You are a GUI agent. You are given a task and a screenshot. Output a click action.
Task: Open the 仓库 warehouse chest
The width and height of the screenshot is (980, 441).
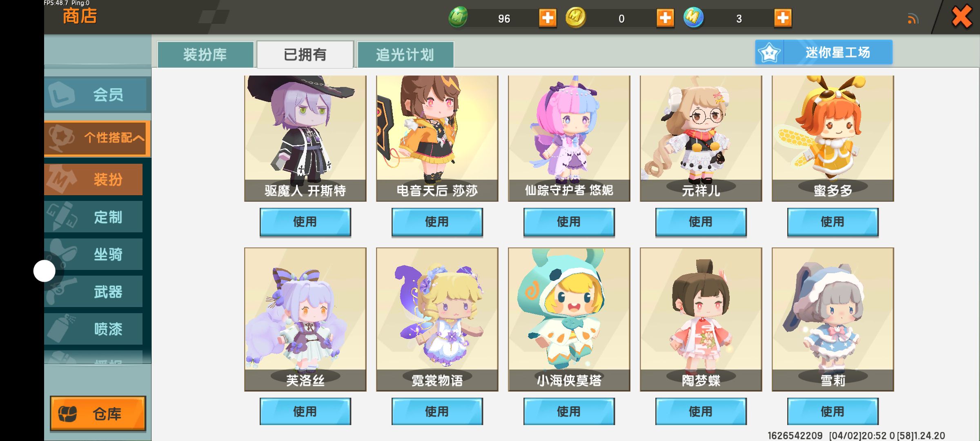[98, 414]
